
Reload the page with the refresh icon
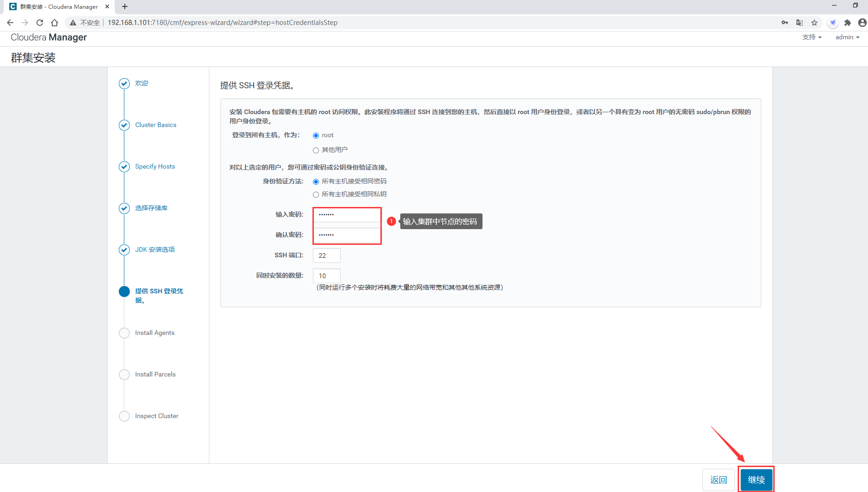click(x=40, y=23)
